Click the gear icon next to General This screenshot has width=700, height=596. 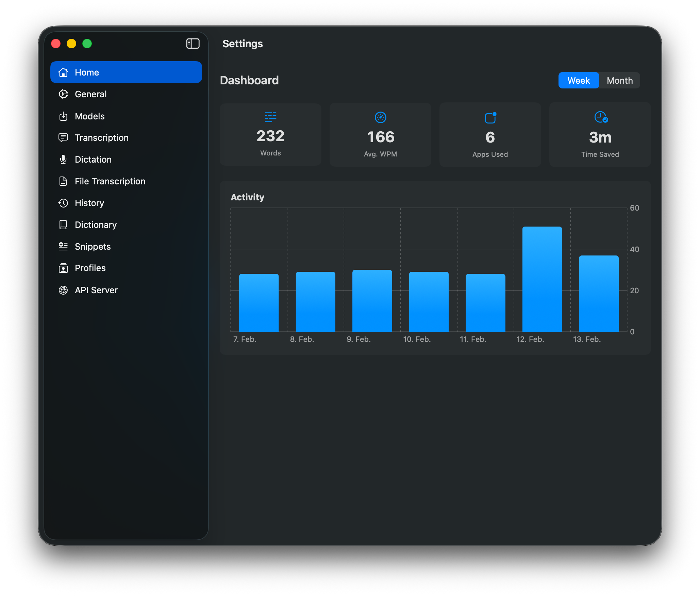tap(63, 94)
